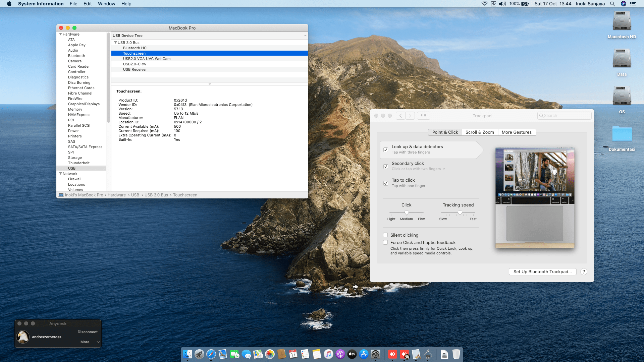
Task: Adjust the Click pressure slider
Action: [x=407, y=213]
